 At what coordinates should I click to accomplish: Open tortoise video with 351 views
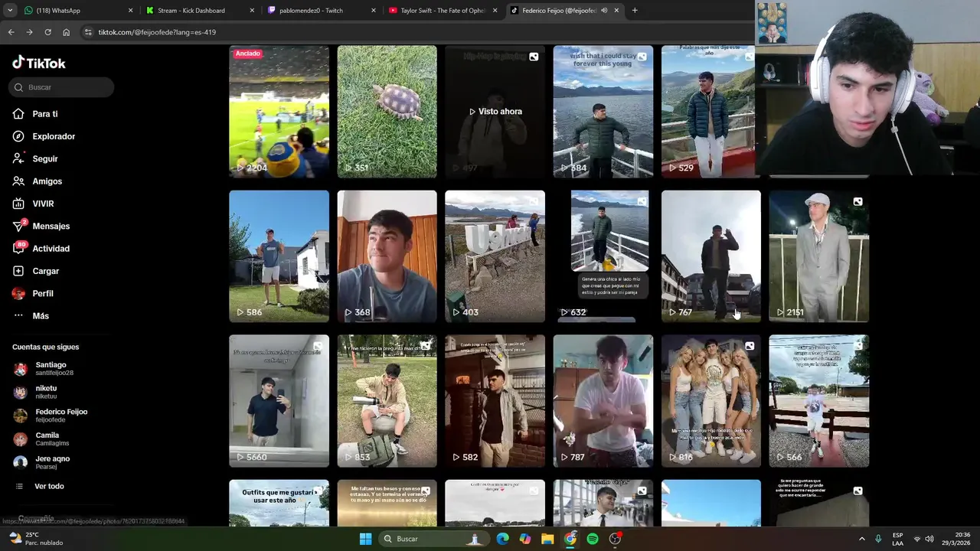[387, 112]
